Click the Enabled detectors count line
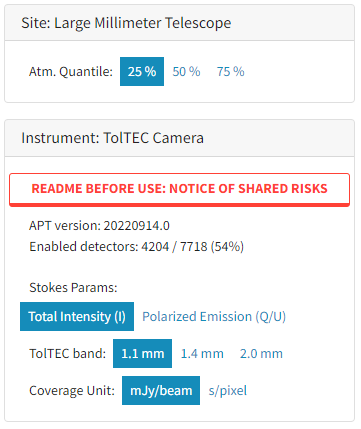This screenshot has width=361, height=429. coord(136,247)
